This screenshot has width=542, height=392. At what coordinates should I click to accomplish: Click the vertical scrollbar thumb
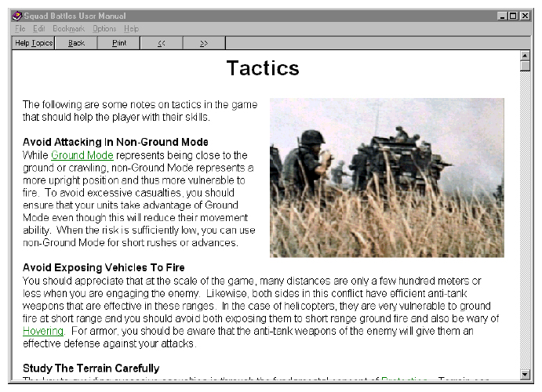click(525, 66)
